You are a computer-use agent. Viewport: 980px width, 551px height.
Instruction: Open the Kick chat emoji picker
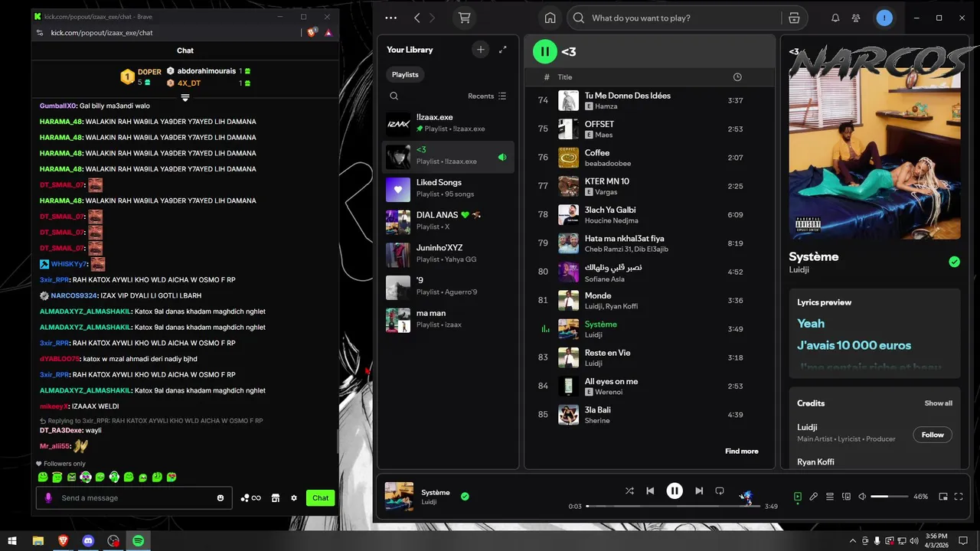click(x=220, y=498)
